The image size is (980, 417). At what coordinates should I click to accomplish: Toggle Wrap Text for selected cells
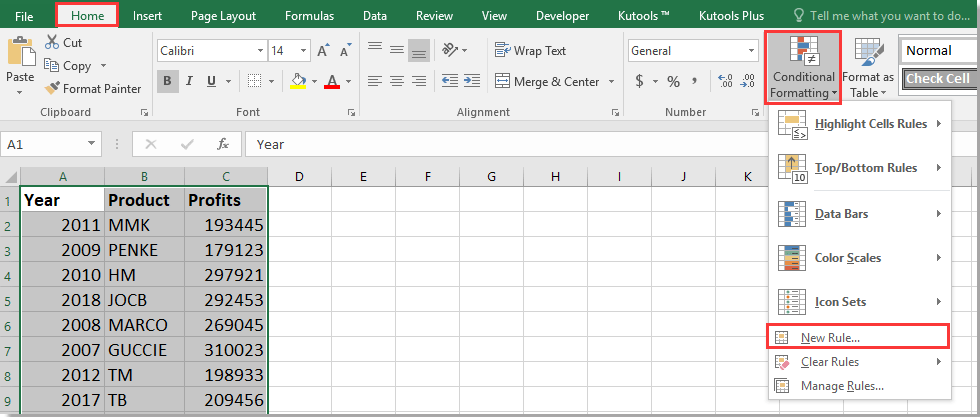[530, 51]
